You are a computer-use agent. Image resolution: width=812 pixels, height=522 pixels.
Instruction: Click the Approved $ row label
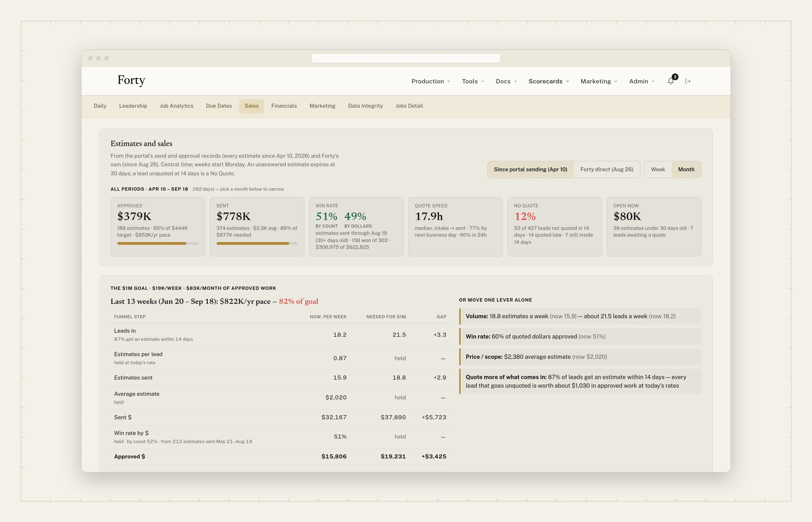pos(129,457)
